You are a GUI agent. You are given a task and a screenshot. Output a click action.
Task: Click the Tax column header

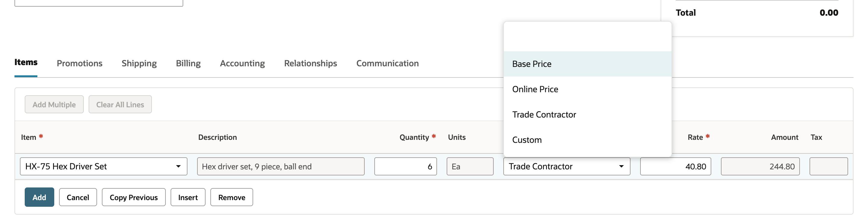[x=816, y=137]
